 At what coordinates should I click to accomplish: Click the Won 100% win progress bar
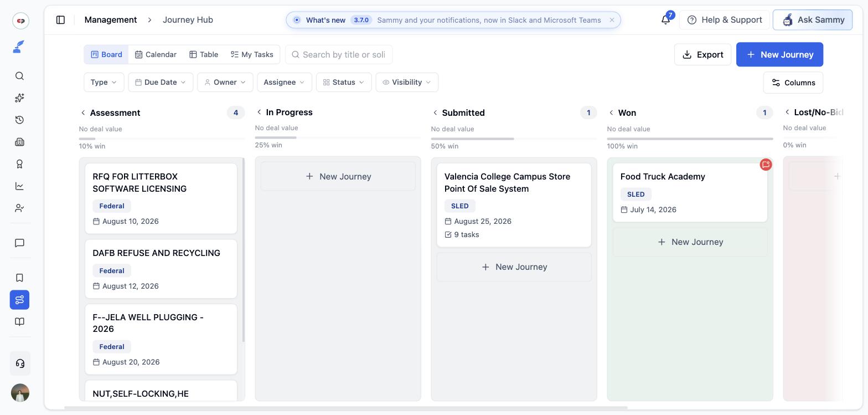[690, 139]
